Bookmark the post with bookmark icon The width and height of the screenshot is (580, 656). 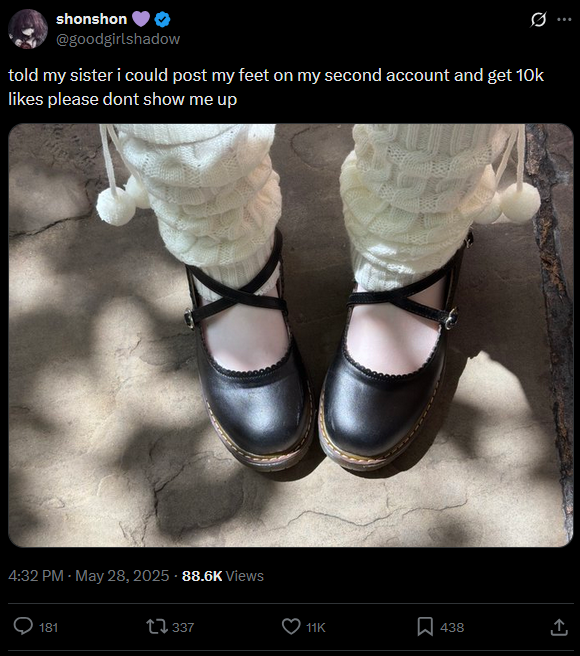(425, 627)
